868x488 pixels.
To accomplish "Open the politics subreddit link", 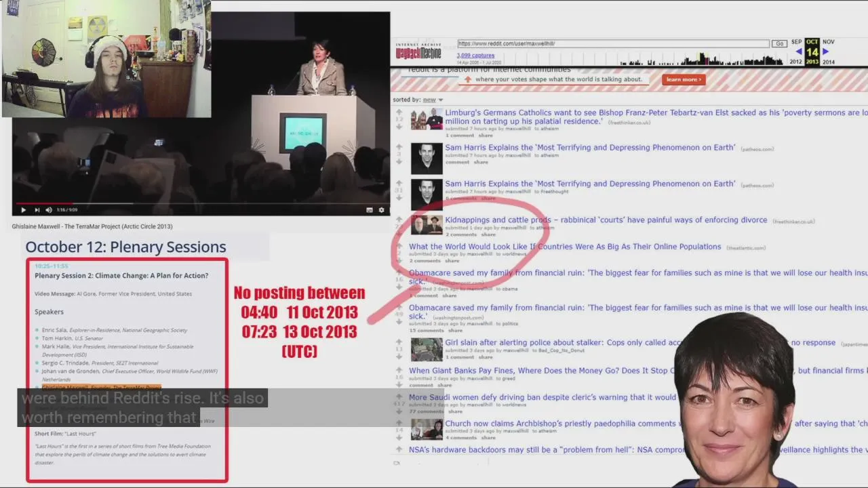I will (x=510, y=324).
